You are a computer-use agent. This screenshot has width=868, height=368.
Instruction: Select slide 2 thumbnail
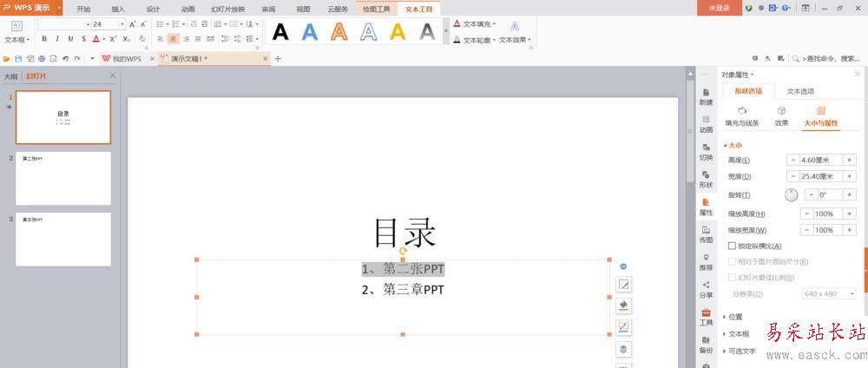click(63, 179)
